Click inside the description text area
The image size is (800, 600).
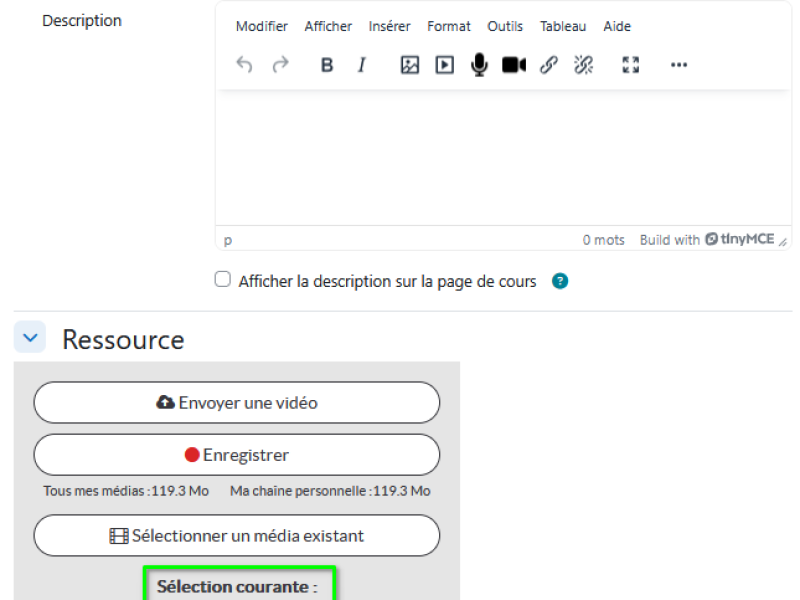click(x=504, y=158)
